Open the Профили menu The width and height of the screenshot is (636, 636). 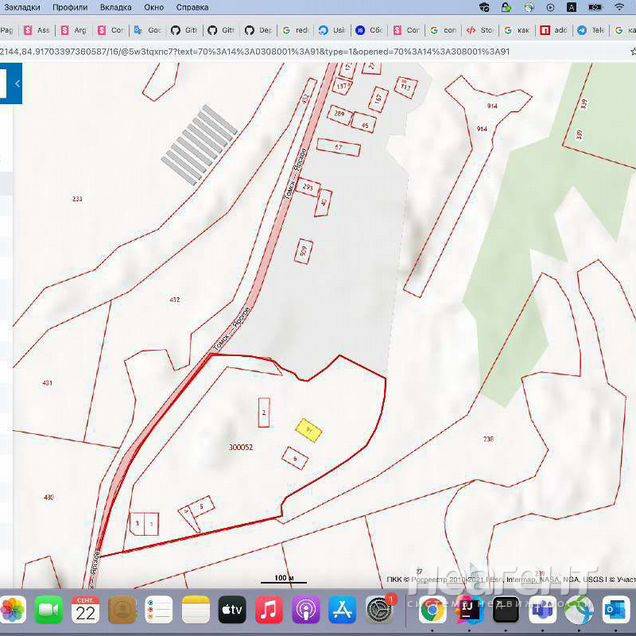(x=70, y=7)
